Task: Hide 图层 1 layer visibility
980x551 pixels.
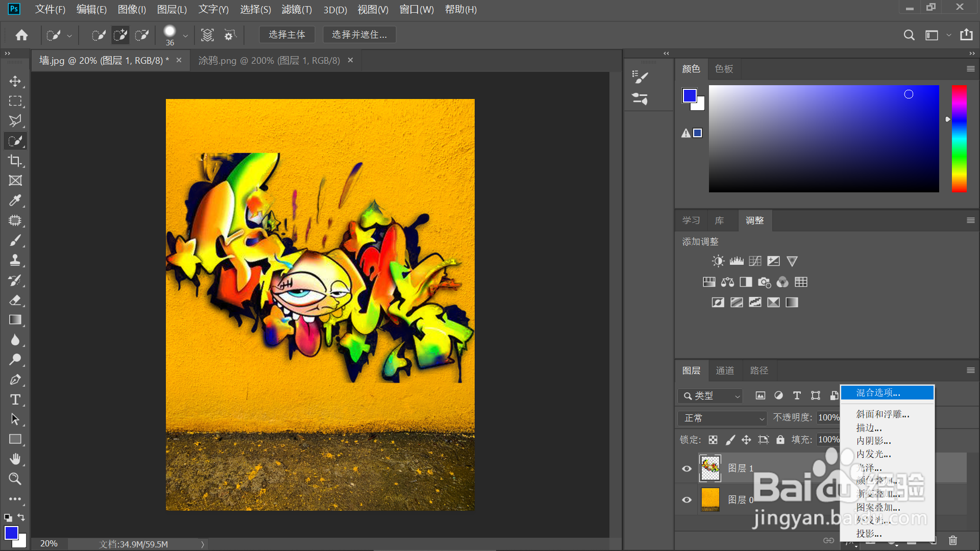Action: tap(687, 468)
